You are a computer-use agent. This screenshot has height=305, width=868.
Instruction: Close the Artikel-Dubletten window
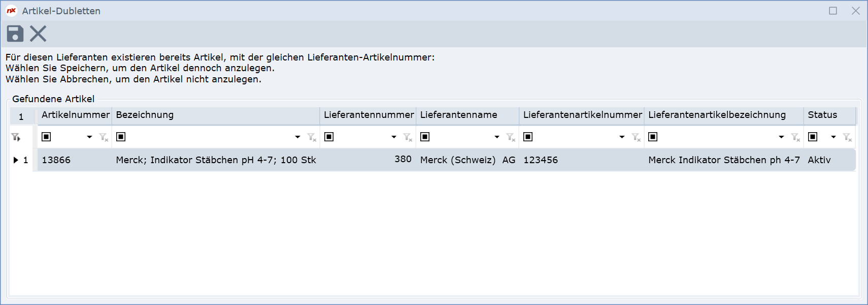pyautogui.click(x=856, y=11)
